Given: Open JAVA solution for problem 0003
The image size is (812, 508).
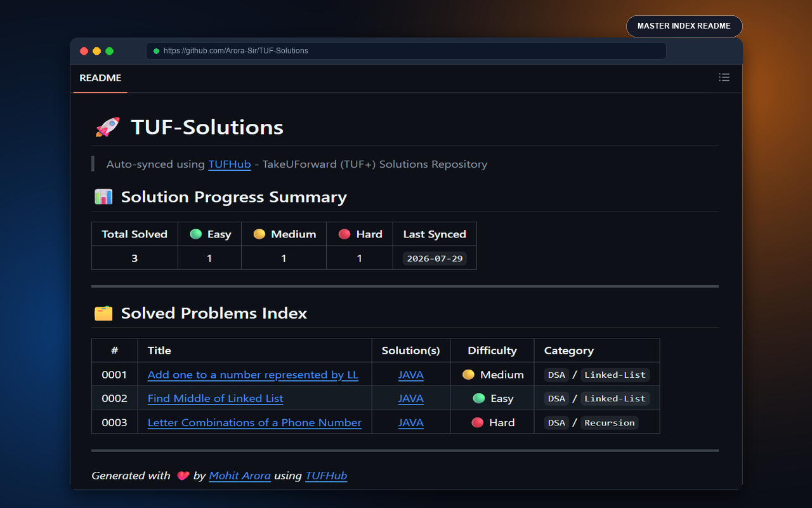Looking at the screenshot, I should (411, 423).
